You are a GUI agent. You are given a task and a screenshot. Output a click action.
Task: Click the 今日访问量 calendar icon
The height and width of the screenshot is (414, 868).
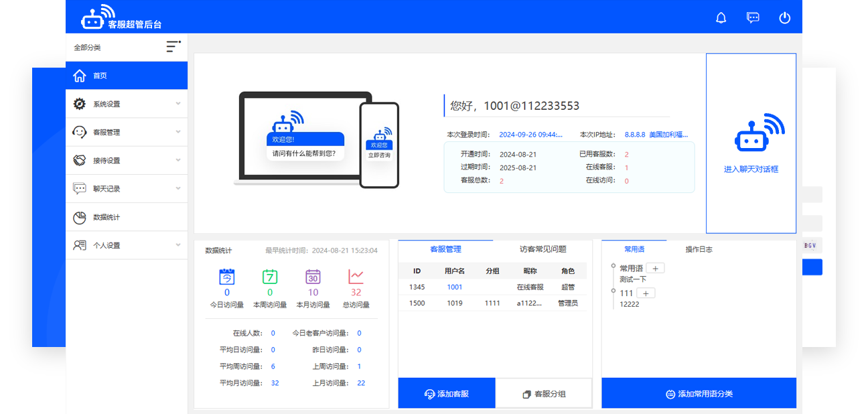click(227, 277)
